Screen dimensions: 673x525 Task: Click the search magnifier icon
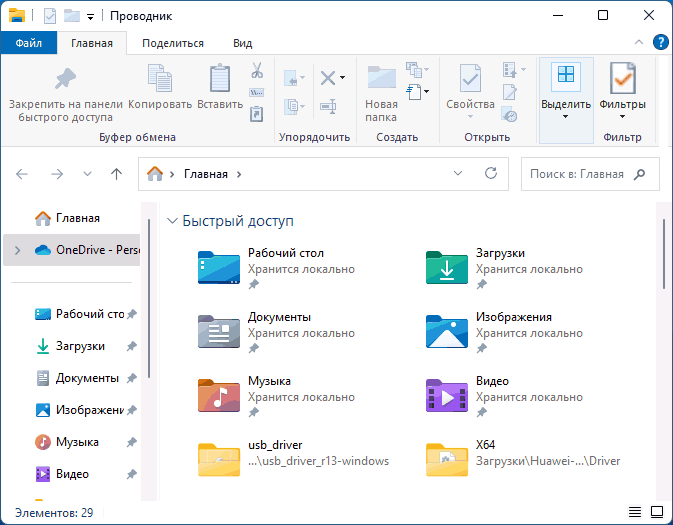[640, 174]
